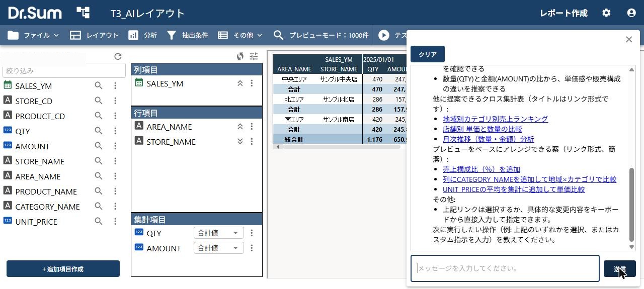Click the play icon for テスト
Image resolution: width=644 pixels, height=289 pixels.
pos(384,35)
